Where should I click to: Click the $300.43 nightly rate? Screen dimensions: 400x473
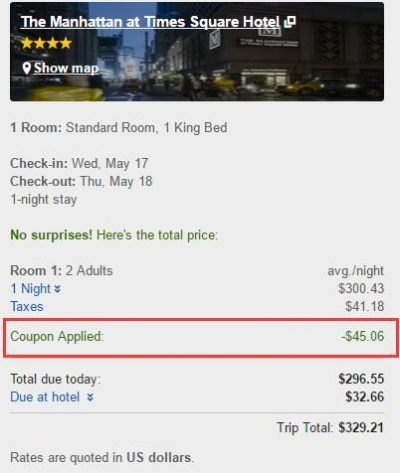point(361,289)
